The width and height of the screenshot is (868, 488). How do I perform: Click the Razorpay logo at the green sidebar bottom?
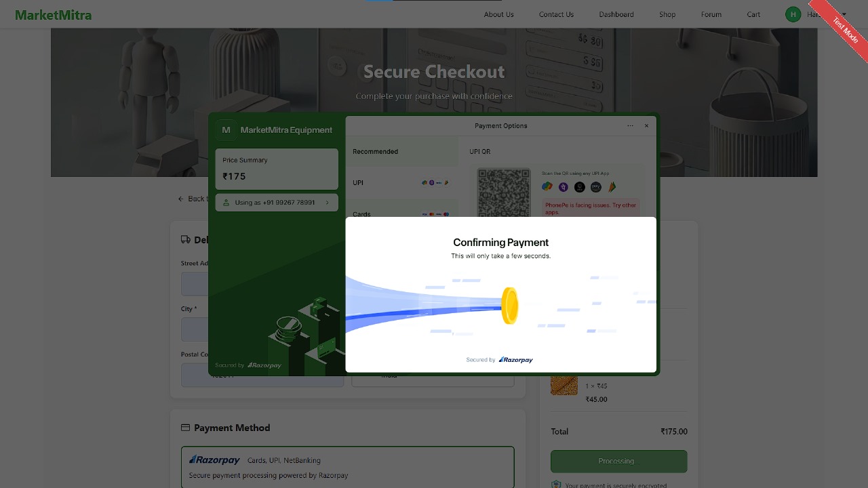click(x=264, y=365)
